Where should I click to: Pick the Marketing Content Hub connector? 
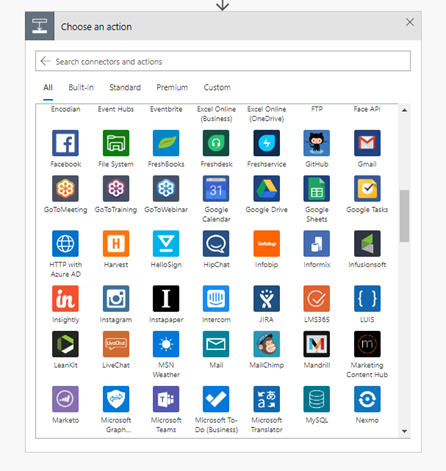(x=367, y=344)
